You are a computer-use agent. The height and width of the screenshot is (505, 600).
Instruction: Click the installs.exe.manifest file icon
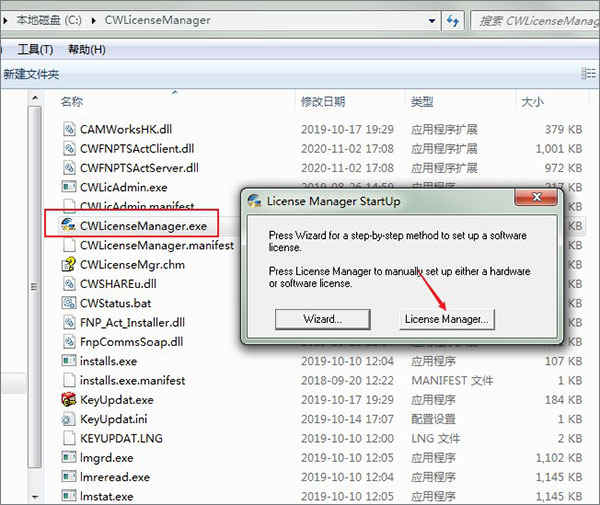(69, 380)
